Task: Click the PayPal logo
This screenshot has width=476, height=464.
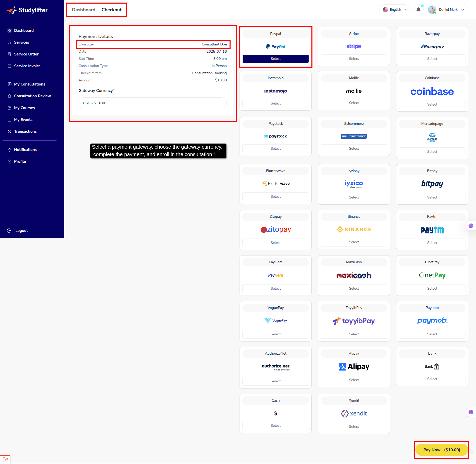Action: point(275,47)
